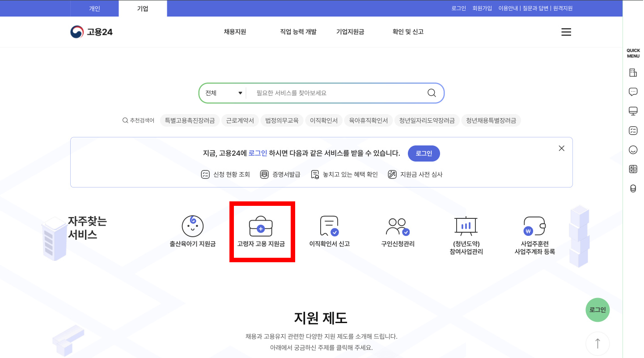Open the 전체 search category dropdown
644x358 pixels.
224,93
